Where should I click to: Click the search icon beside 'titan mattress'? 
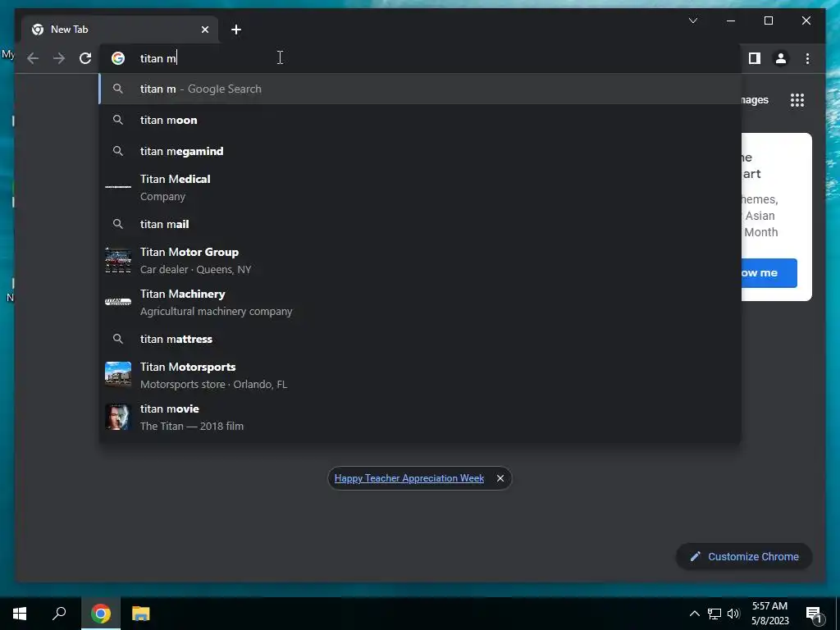[x=118, y=339]
